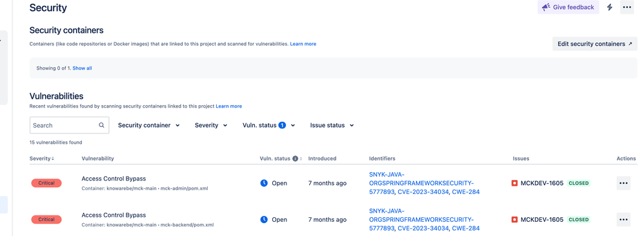This screenshot has width=644, height=236.
Task: Open CWE-284 link in mck-backend row
Action: pyautogui.click(x=466, y=228)
